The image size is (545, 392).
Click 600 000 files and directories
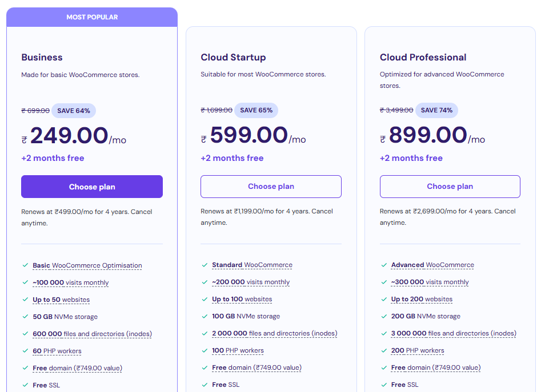click(92, 334)
